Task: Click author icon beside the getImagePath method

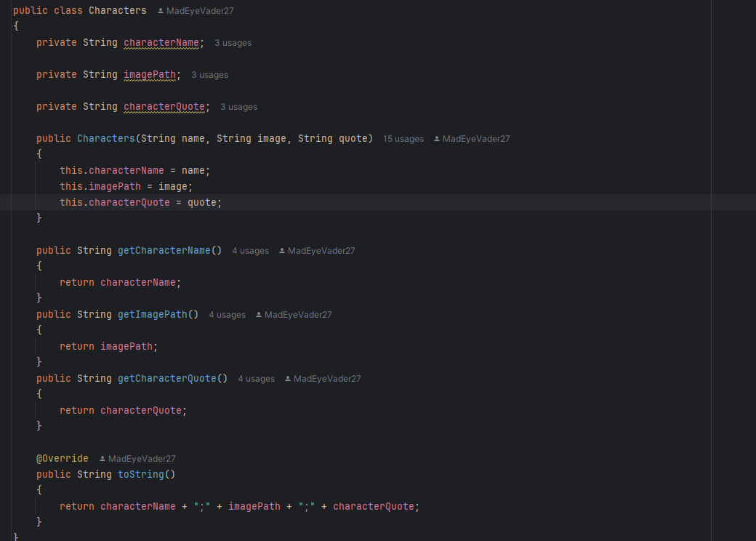Action: 259,315
